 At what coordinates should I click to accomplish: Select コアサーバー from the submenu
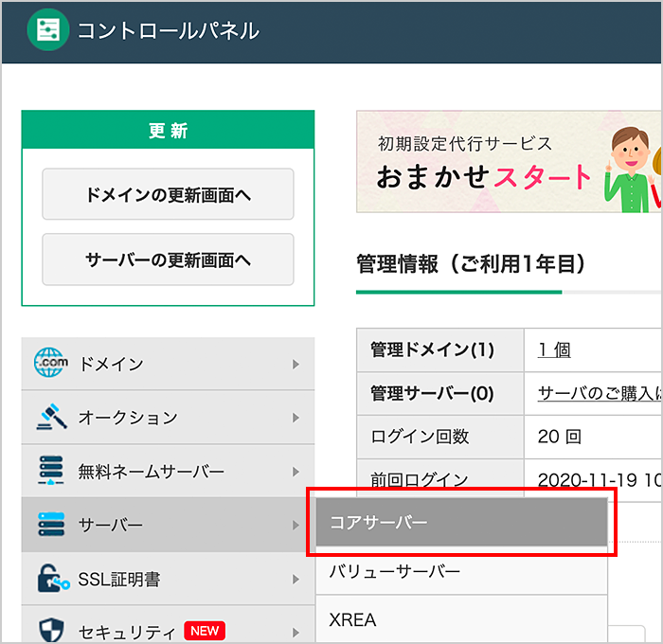[462, 522]
